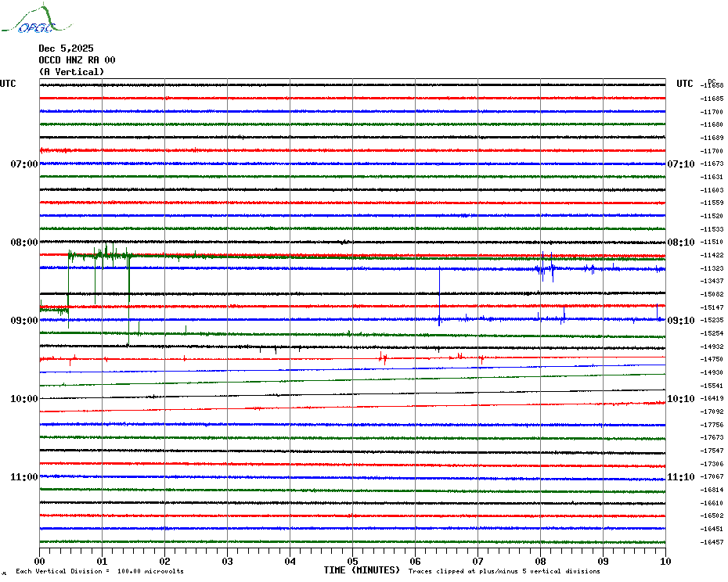The height and width of the screenshot is (582, 728).
Task: Click the 09:10 label on right axis
Action: (x=680, y=321)
